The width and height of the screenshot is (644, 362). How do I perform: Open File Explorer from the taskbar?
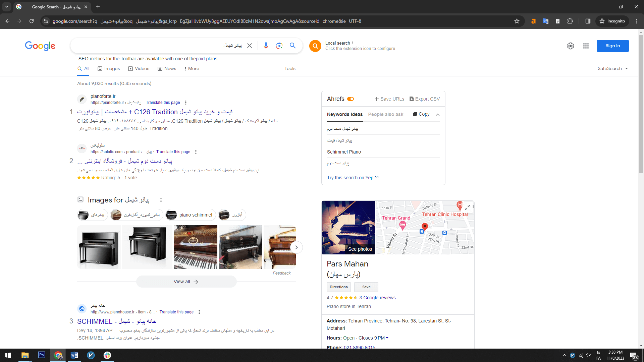tap(25, 355)
